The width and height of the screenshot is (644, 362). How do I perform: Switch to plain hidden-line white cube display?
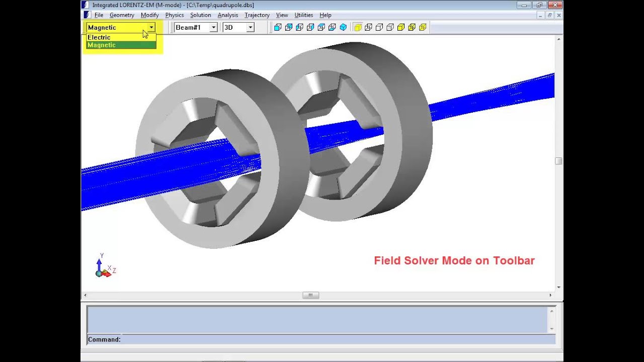[379, 27]
